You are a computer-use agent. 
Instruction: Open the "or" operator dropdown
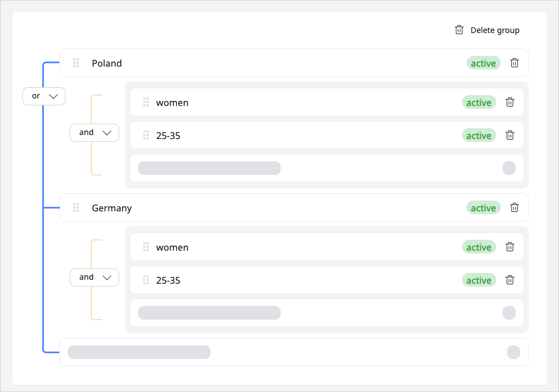[x=44, y=96]
